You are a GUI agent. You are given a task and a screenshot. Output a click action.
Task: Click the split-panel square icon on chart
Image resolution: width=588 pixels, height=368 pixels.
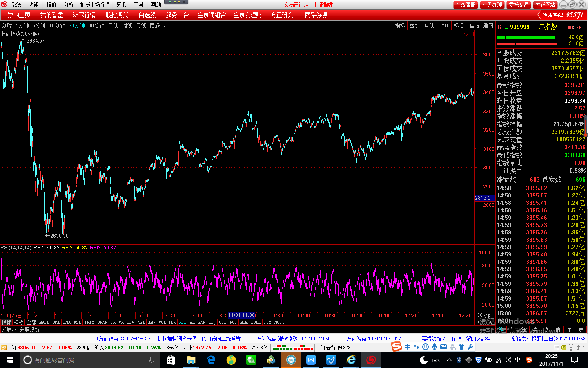(x=472, y=34)
